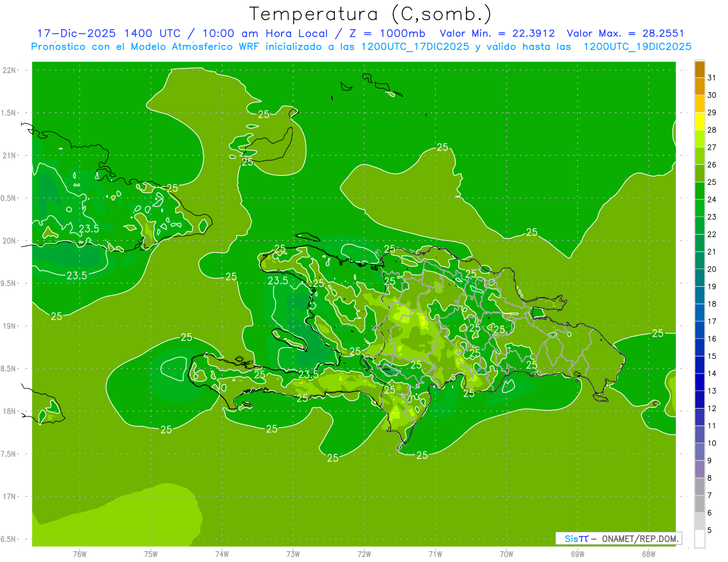The image size is (728, 562).
Task: Click the "Valor Min. = 22.3912" readout
Action: coord(497,33)
